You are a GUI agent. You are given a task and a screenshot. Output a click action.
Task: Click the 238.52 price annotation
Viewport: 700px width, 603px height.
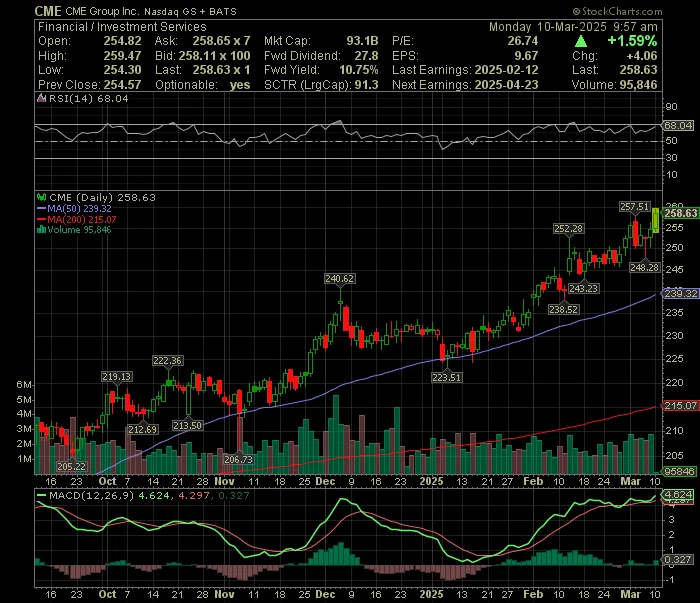coord(563,309)
